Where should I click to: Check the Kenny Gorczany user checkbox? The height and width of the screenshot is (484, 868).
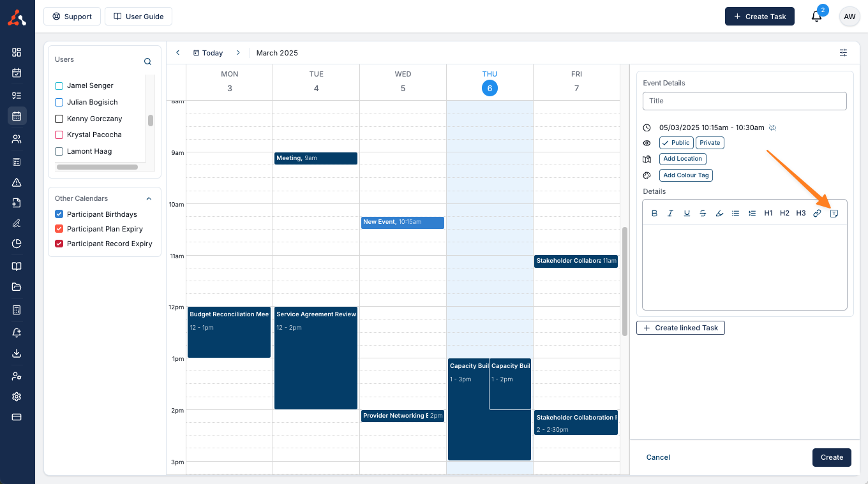pos(59,119)
